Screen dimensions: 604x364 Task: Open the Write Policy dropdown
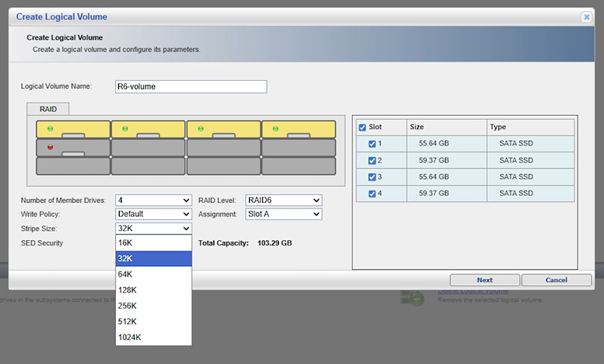coord(153,214)
